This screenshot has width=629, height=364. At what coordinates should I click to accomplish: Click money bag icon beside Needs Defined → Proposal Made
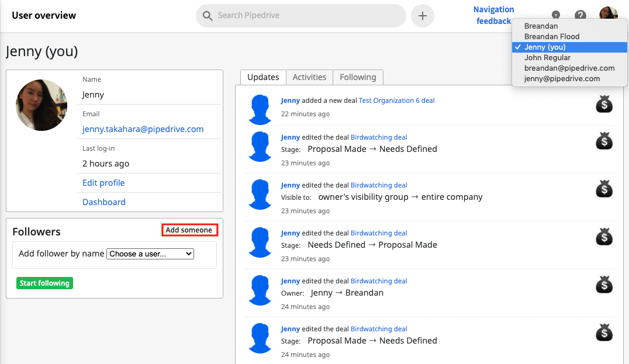tap(604, 237)
